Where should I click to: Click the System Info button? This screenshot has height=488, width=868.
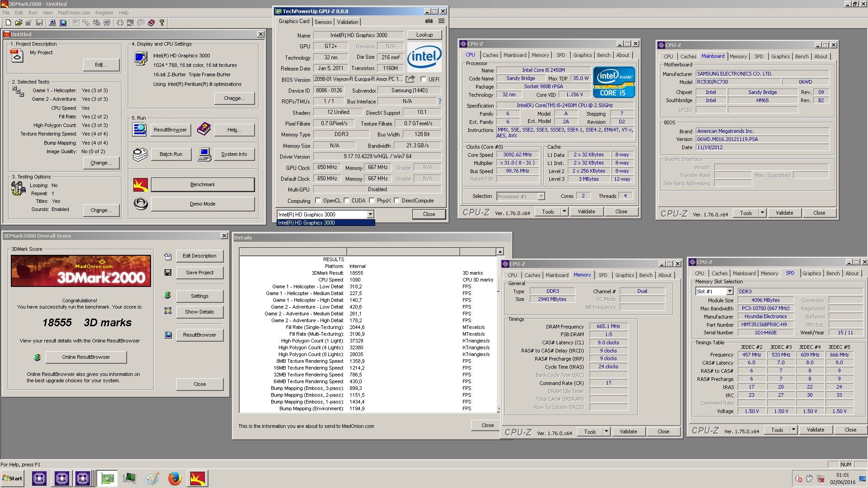pos(234,154)
